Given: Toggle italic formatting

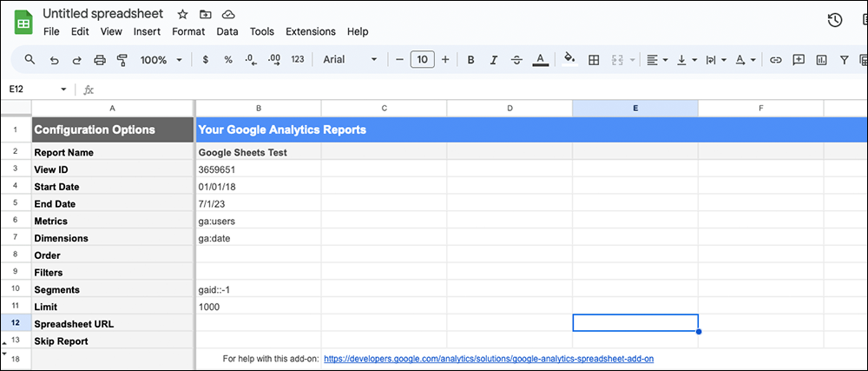Looking at the screenshot, I should (x=494, y=60).
